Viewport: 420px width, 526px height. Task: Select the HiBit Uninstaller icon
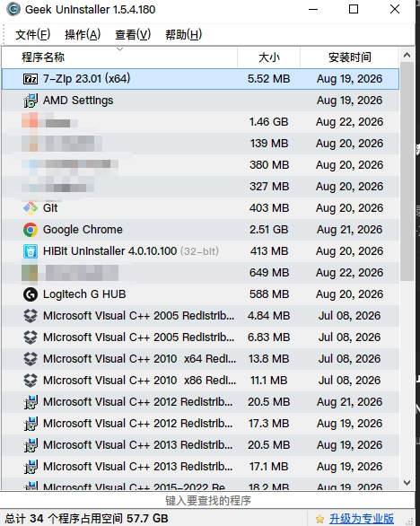tap(31, 251)
